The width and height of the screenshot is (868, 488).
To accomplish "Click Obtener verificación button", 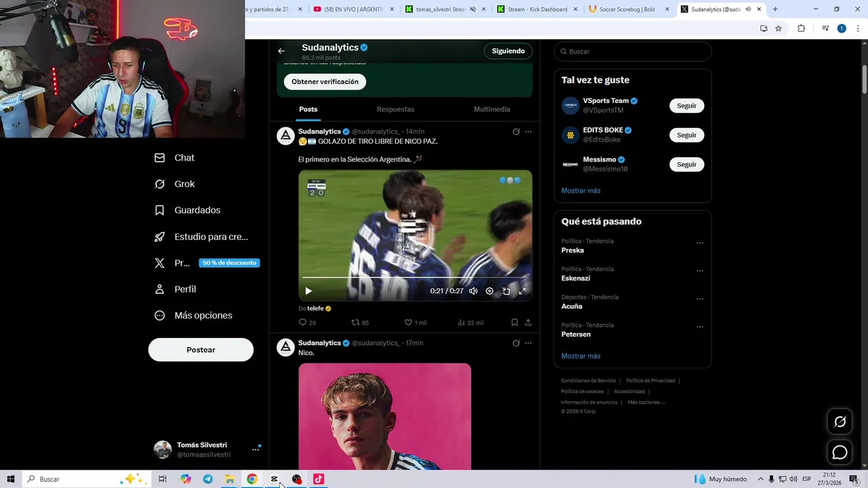I will click(x=325, y=82).
